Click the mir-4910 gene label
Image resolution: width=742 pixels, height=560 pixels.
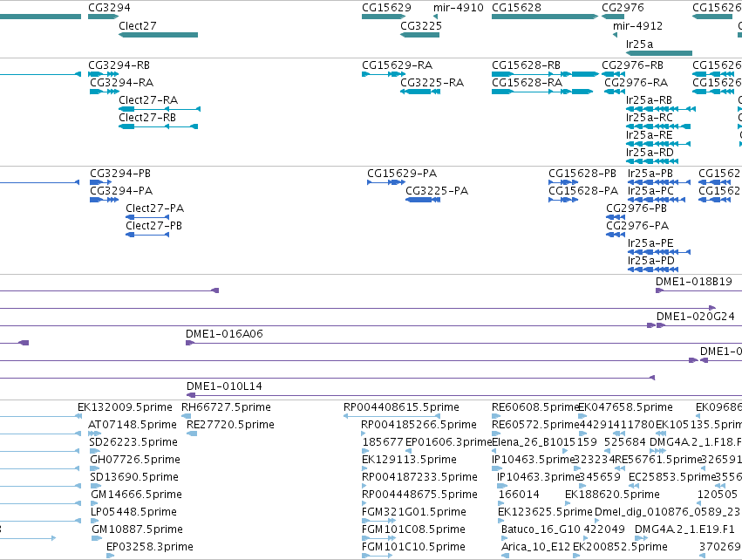[458, 8]
